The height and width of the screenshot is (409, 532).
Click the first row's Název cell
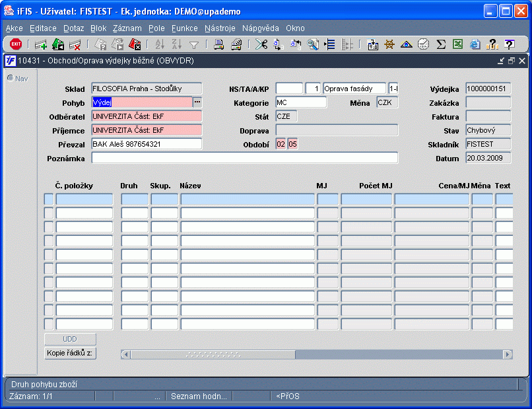point(248,199)
